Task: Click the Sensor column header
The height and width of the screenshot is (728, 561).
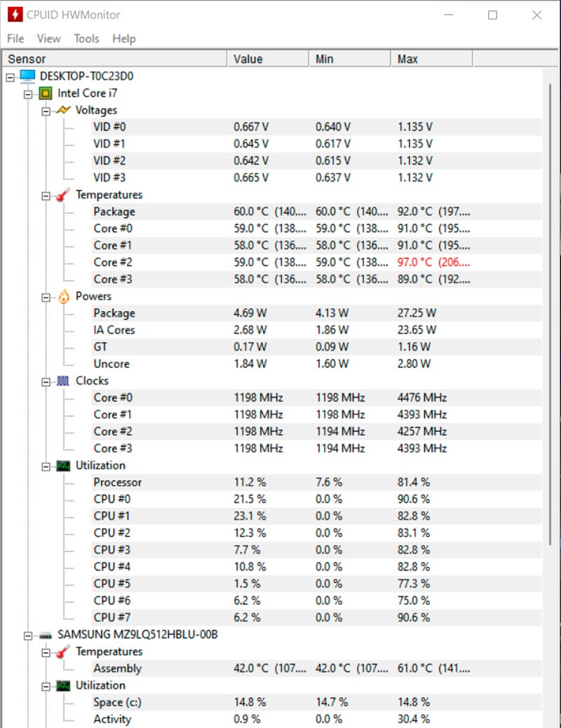Action: pos(115,59)
